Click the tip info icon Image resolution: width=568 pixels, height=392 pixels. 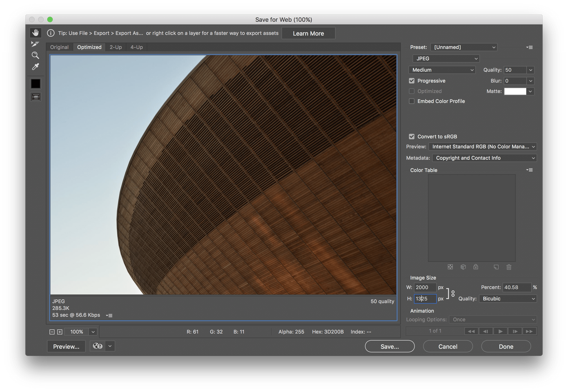(x=51, y=33)
